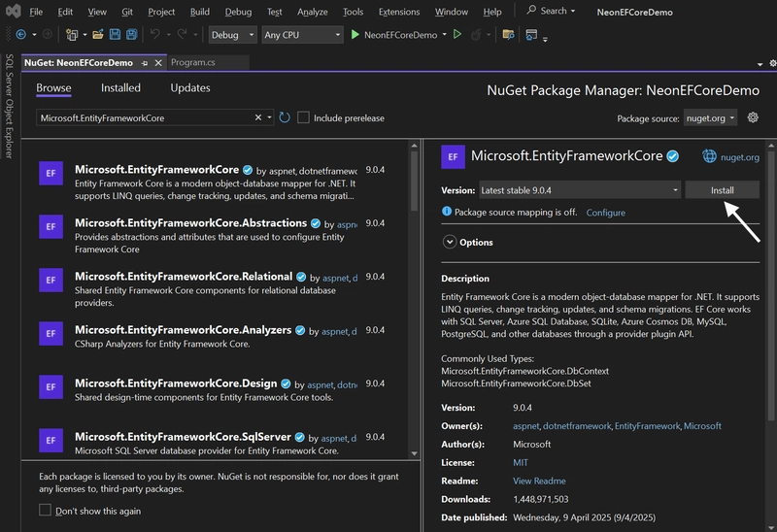The image size is (777, 532).
Task: Clear the package search box text
Action: [258, 117]
